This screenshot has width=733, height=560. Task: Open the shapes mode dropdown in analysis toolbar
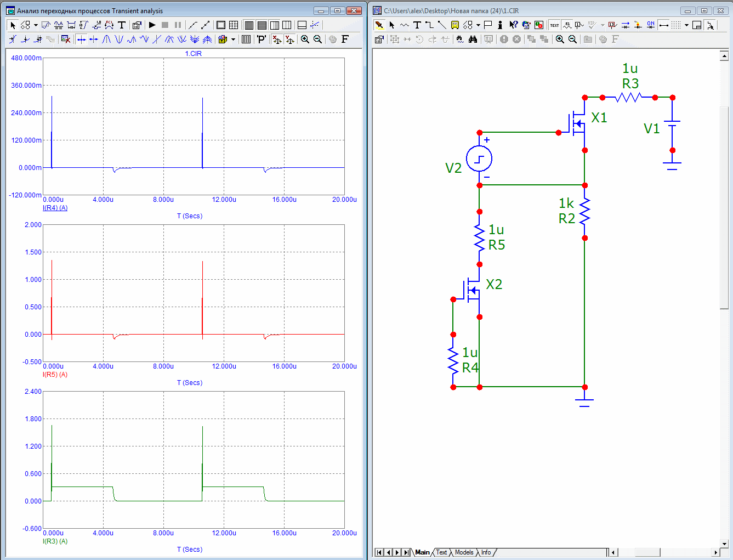click(x=36, y=25)
